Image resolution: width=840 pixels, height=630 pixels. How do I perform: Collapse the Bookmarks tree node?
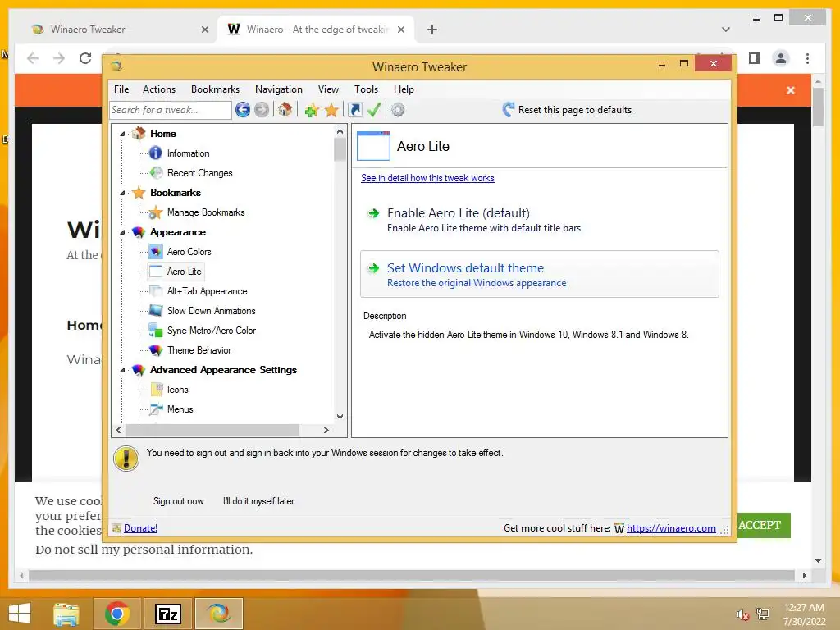click(123, 193)
